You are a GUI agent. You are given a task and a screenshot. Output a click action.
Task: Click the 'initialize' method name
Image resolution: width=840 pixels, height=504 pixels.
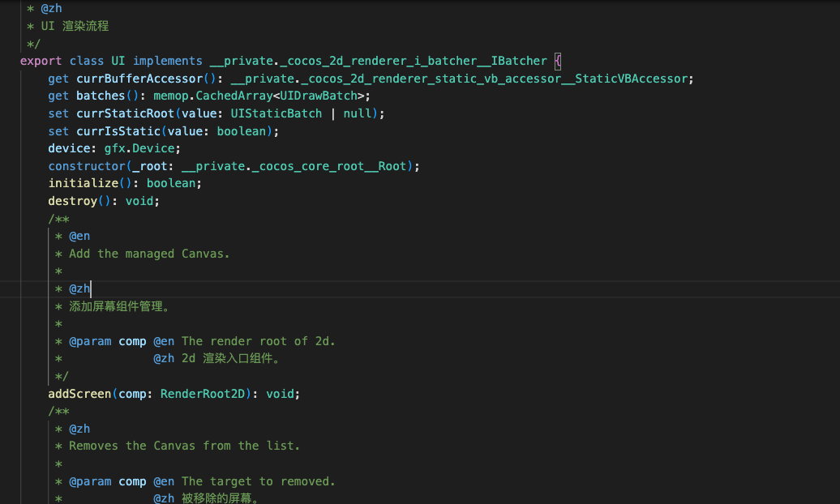tap(83, 183)
